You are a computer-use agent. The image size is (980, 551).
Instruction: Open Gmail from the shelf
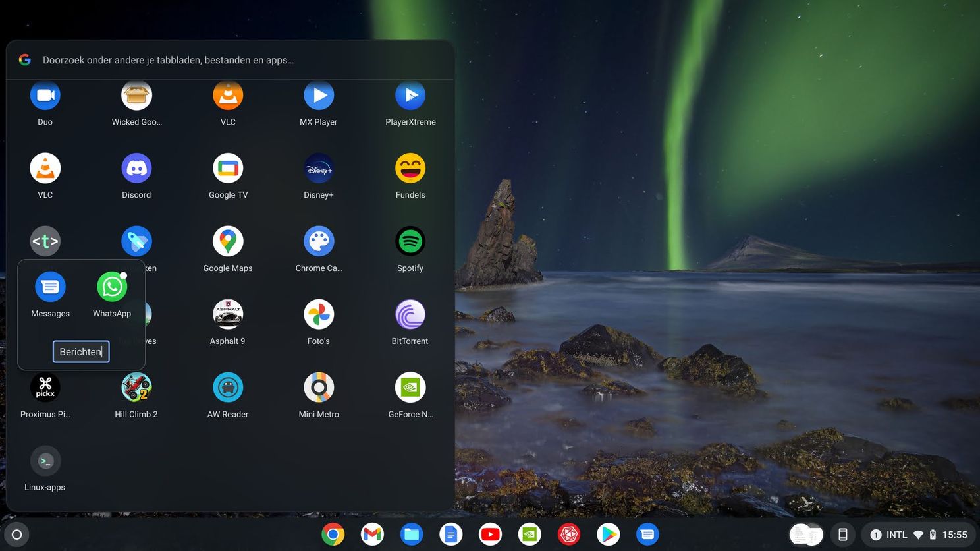point(372,535)
